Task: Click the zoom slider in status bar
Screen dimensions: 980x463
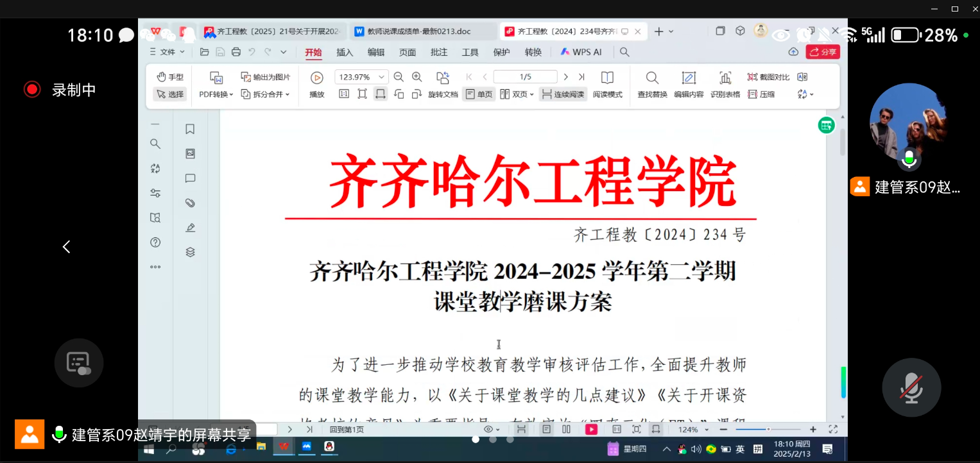Action: [768, 430]
